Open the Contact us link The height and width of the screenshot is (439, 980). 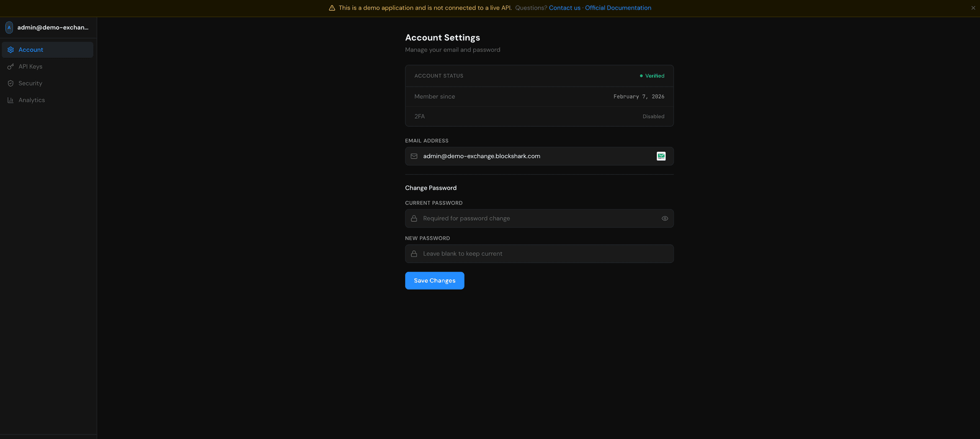tap(565, 8)
